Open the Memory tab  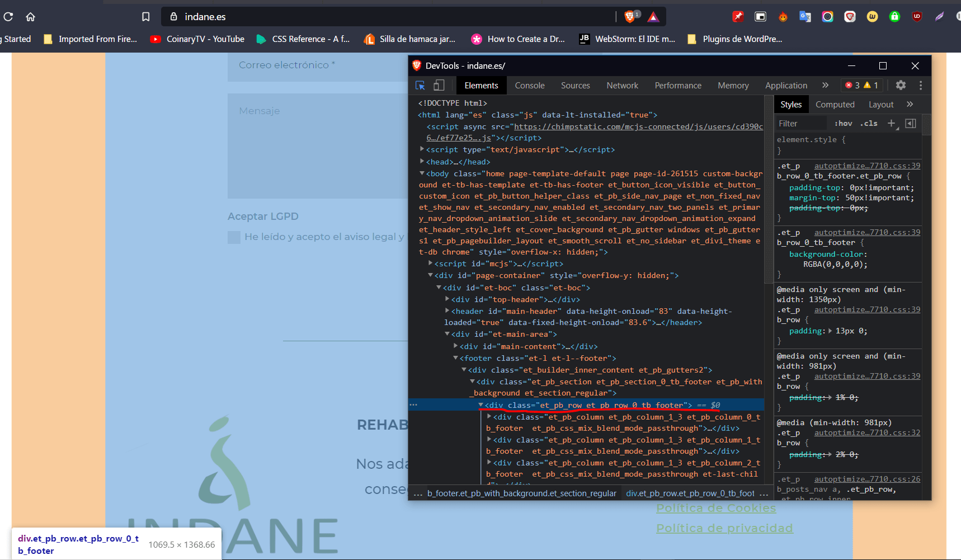(x=733, y=85)
